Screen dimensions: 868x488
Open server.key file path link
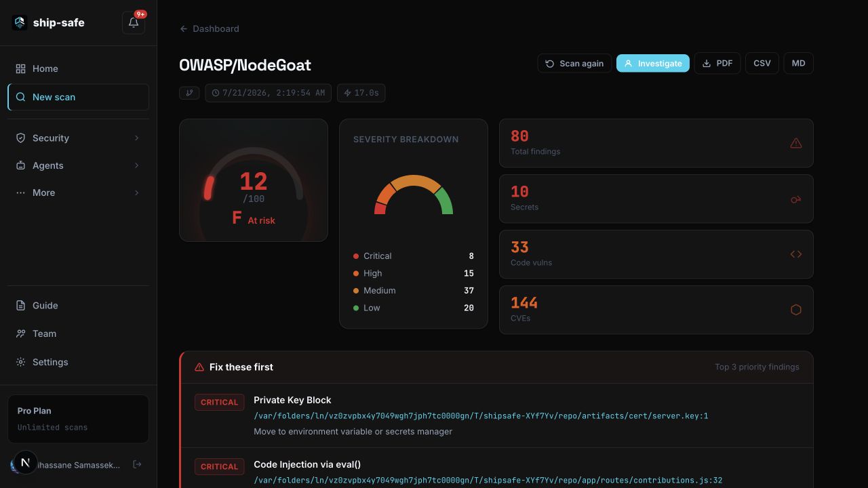click(481, 416)
